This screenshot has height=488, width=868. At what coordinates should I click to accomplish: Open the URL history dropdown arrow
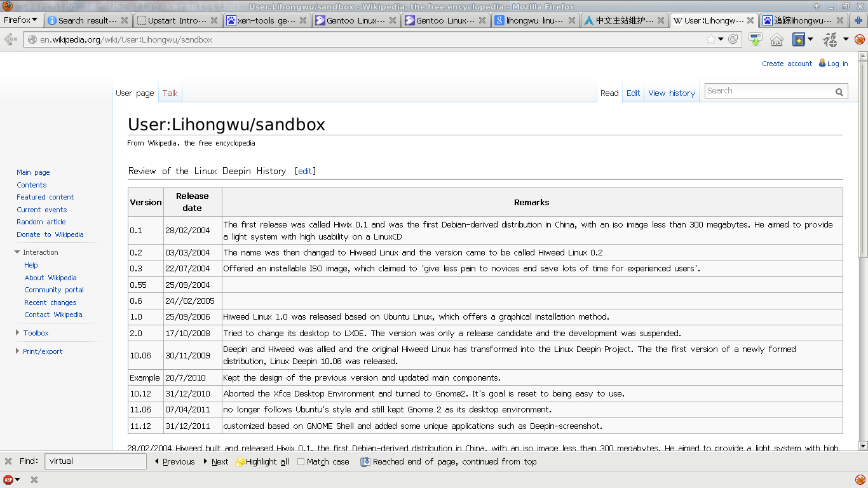coord(721,39)
